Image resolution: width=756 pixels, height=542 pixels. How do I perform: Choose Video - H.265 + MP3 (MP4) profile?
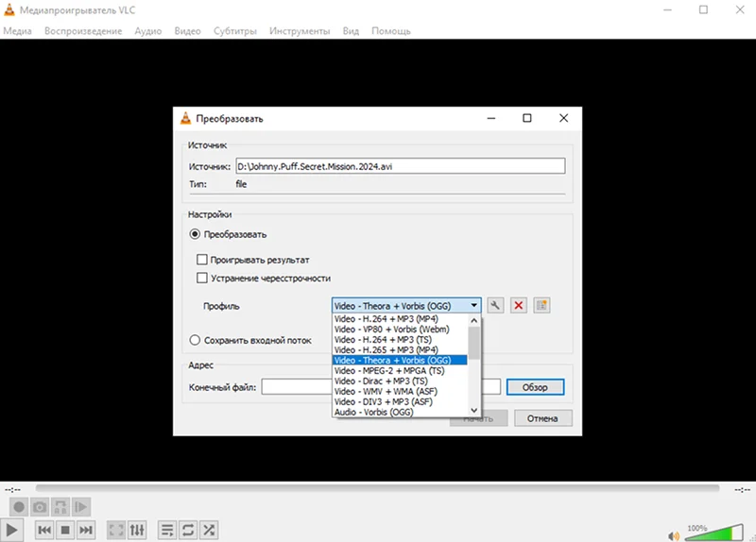(x=400, y=350)
